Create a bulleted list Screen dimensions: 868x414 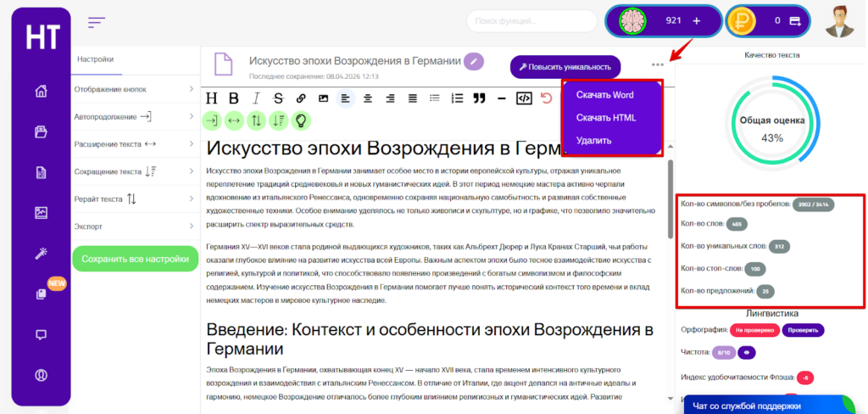click(435, 98)
